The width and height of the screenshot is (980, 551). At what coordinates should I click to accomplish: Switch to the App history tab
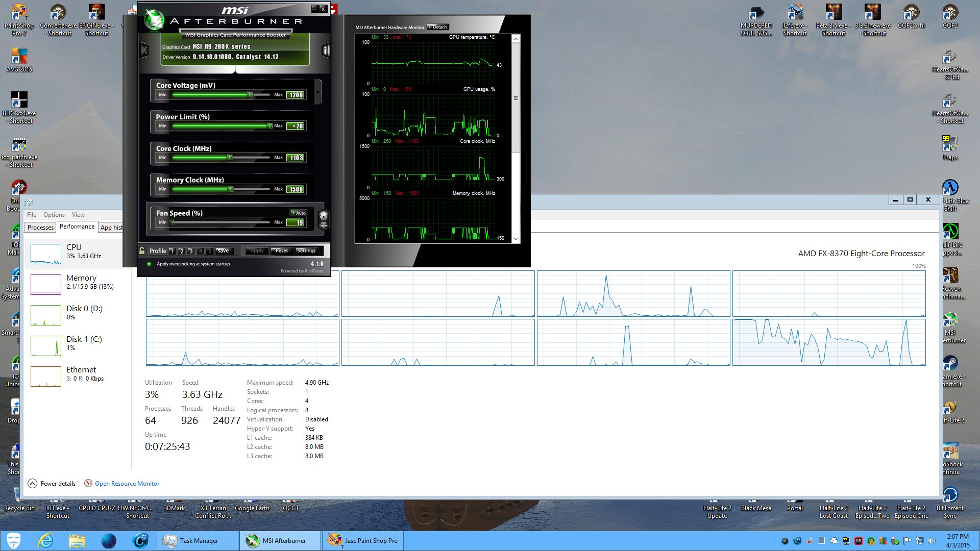[x=111, y=228]
